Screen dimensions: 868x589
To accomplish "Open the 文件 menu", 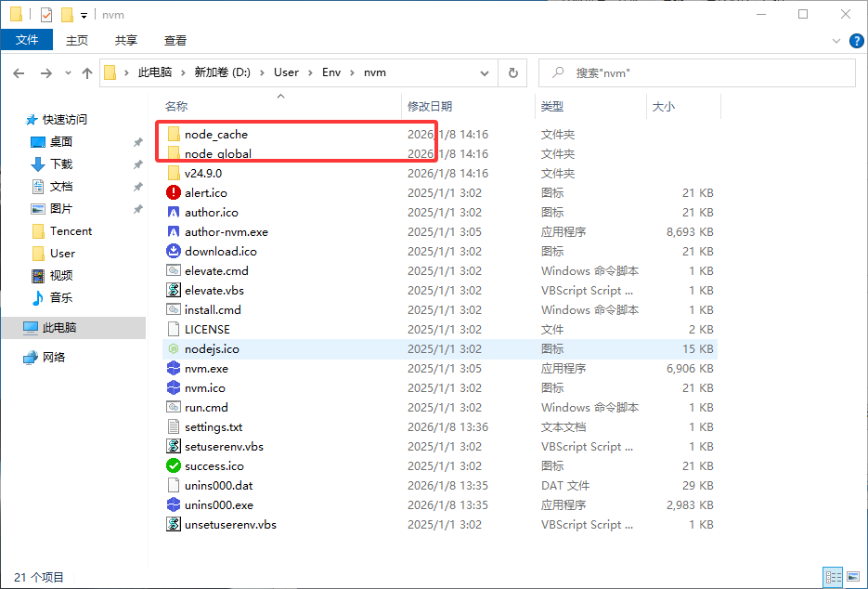I will (27, 40).
